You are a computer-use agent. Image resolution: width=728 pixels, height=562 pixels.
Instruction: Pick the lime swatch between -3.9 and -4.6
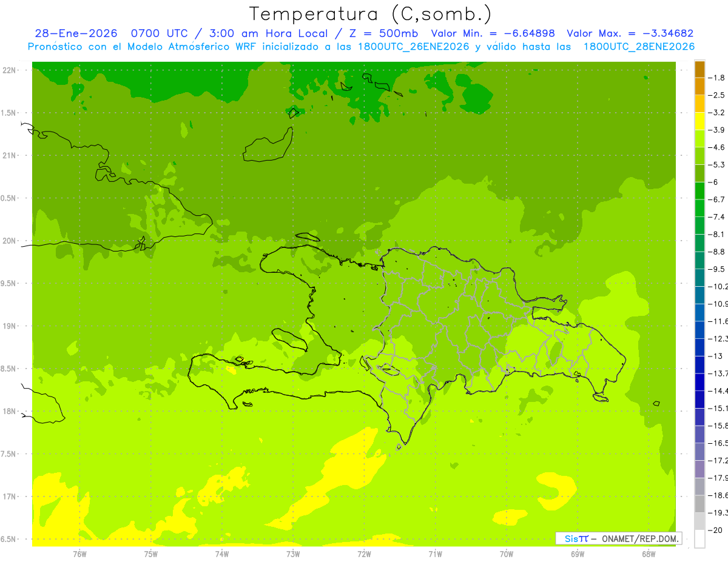(x=699, y=139)
